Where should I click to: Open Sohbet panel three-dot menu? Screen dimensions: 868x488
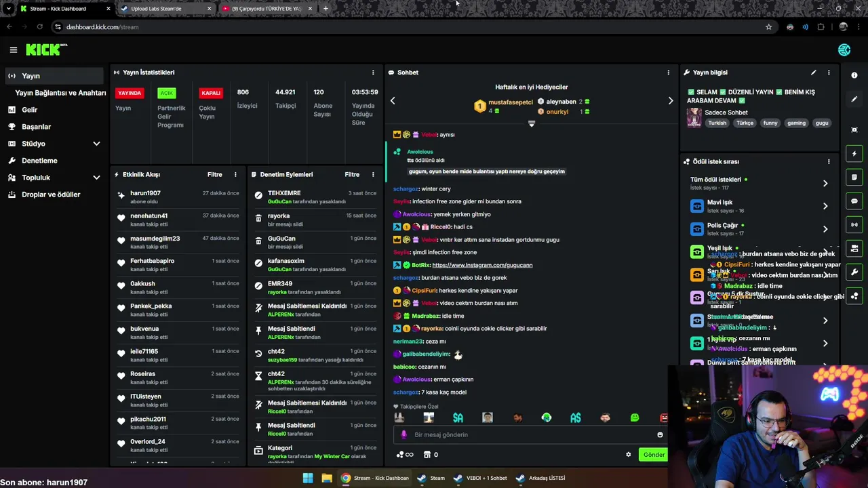[668, 73]
